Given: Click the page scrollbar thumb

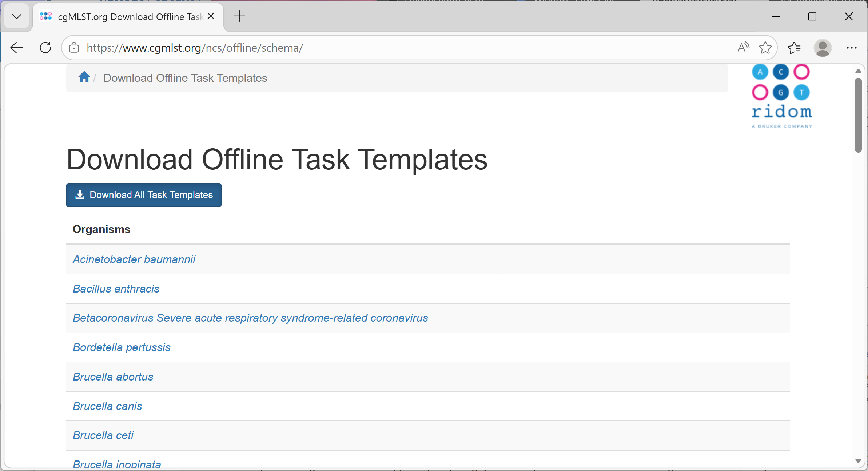Looking at the screenshot, I should 858,115.
